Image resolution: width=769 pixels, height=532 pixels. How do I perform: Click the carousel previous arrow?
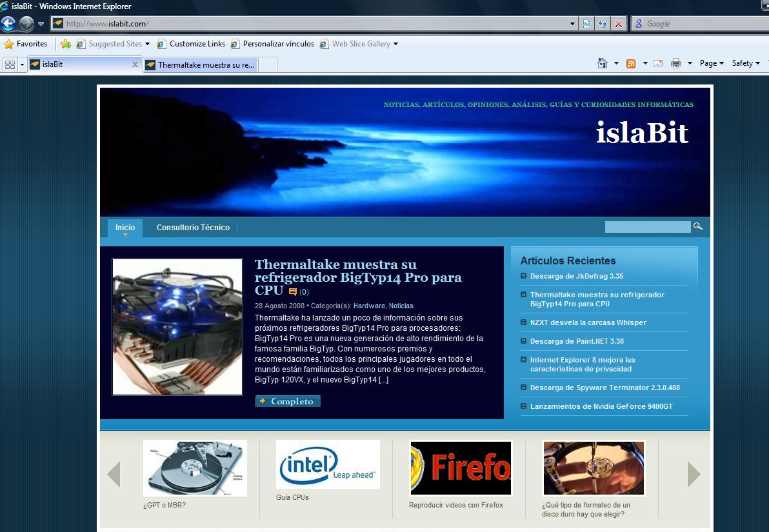pyautogui.click(x=114, y=474)
